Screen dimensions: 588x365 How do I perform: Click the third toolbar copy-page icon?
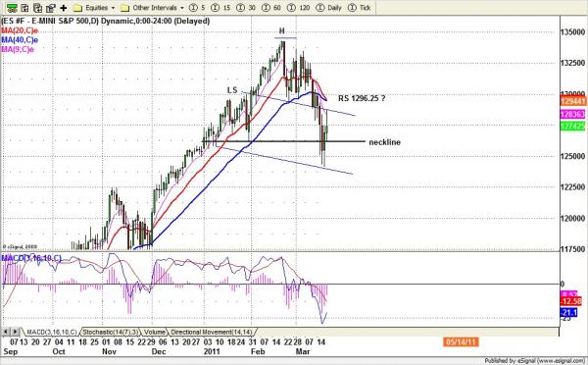point(37,8)
